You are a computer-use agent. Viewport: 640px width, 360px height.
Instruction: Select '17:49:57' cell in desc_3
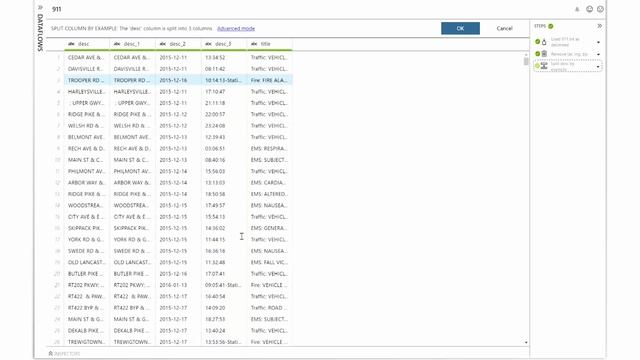[224, 205]
